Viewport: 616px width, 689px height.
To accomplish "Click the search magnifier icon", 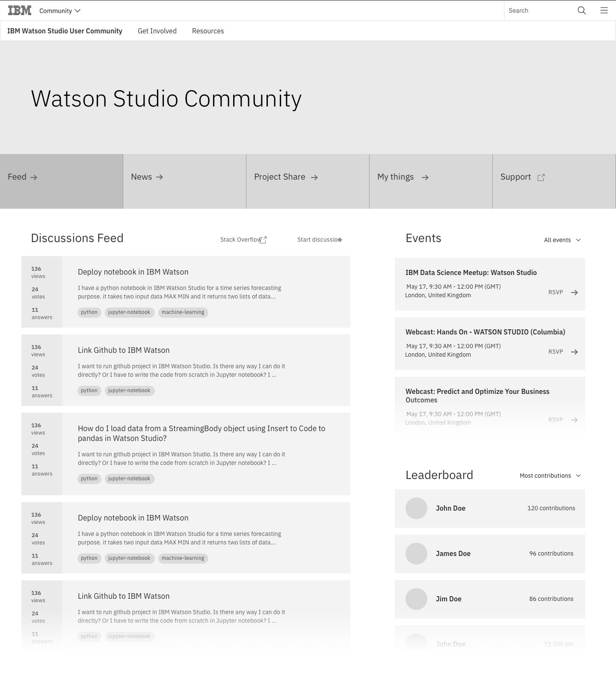I will [581, 11].
